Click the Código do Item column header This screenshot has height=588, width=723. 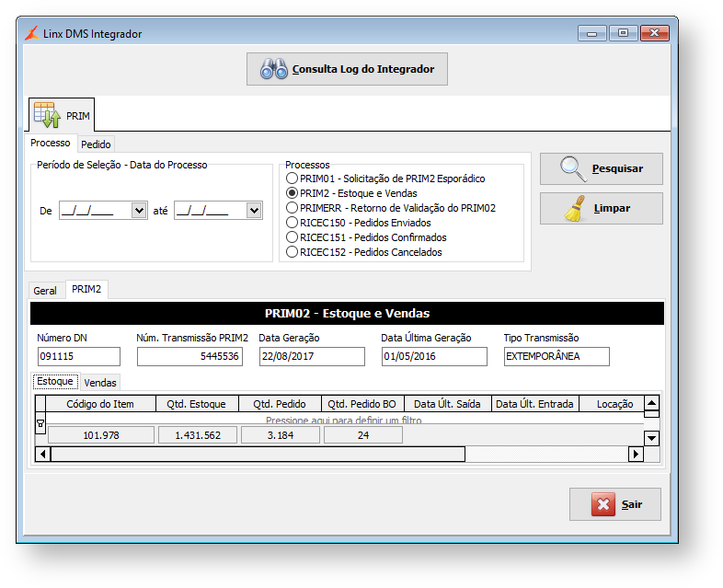[100, 404]
